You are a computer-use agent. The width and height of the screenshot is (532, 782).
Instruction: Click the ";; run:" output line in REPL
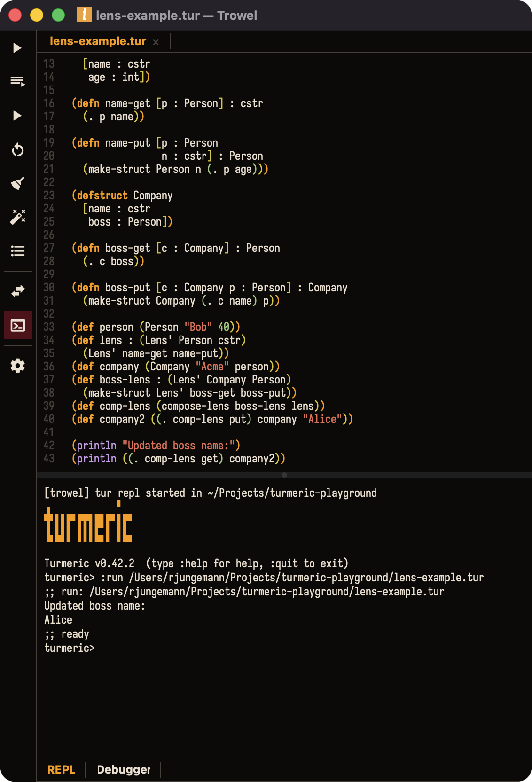click(244, 592)
